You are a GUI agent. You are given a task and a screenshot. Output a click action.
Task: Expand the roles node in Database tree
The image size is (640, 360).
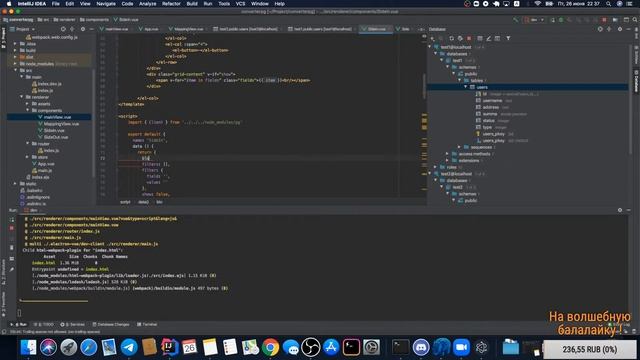click(x=436, y=167)
